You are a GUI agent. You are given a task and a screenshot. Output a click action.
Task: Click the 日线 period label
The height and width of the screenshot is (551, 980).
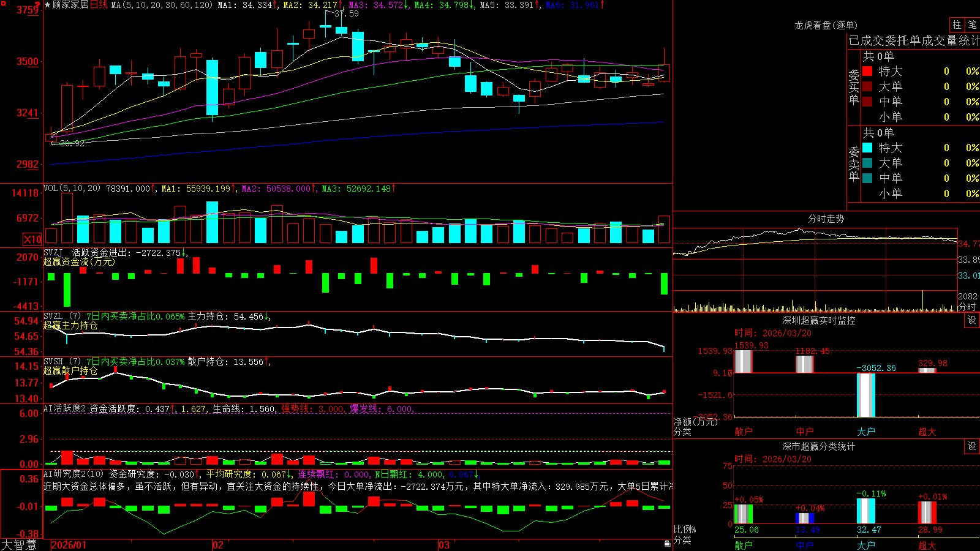tap(99, 5)
